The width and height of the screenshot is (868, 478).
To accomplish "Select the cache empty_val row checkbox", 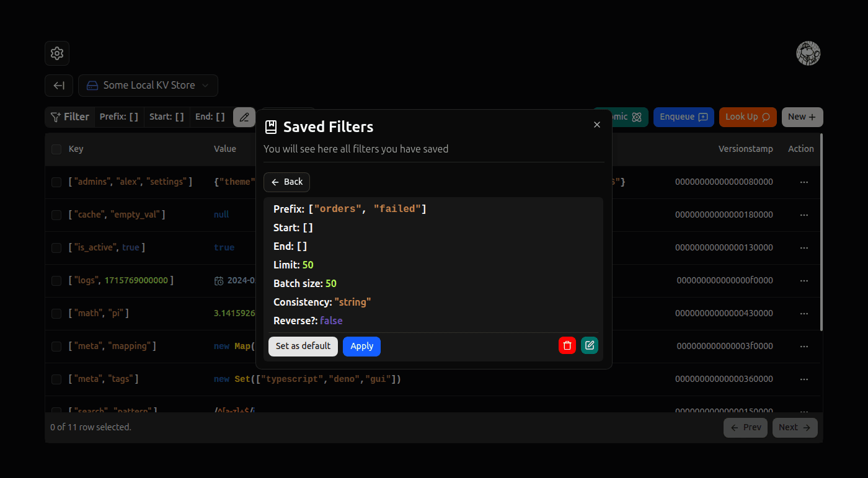I will [x=56, y=214].
